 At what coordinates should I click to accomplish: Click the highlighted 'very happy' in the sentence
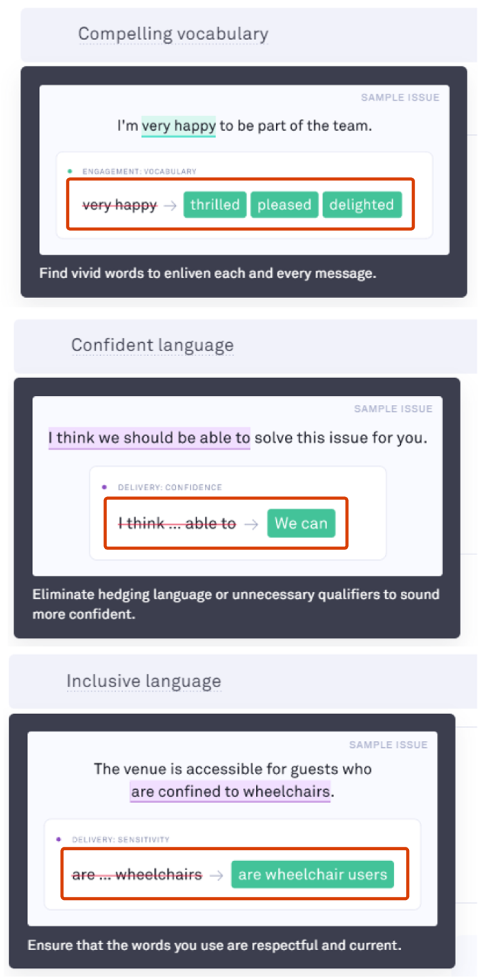coord(178,126)
